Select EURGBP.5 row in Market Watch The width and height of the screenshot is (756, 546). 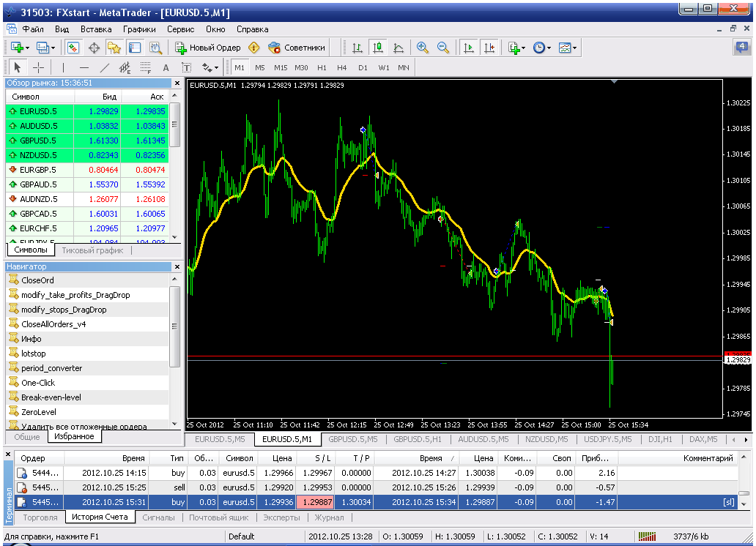(87, 170)
